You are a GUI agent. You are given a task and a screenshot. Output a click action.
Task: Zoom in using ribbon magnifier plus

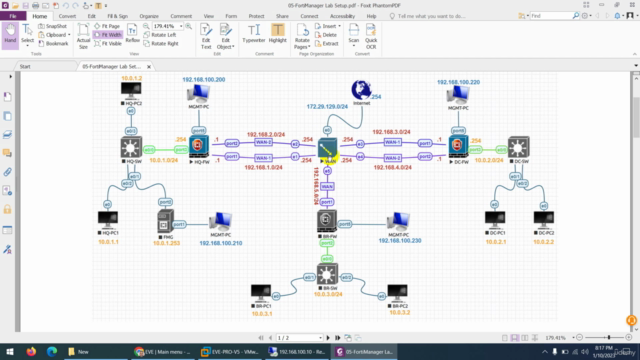(x=189, y=26)
